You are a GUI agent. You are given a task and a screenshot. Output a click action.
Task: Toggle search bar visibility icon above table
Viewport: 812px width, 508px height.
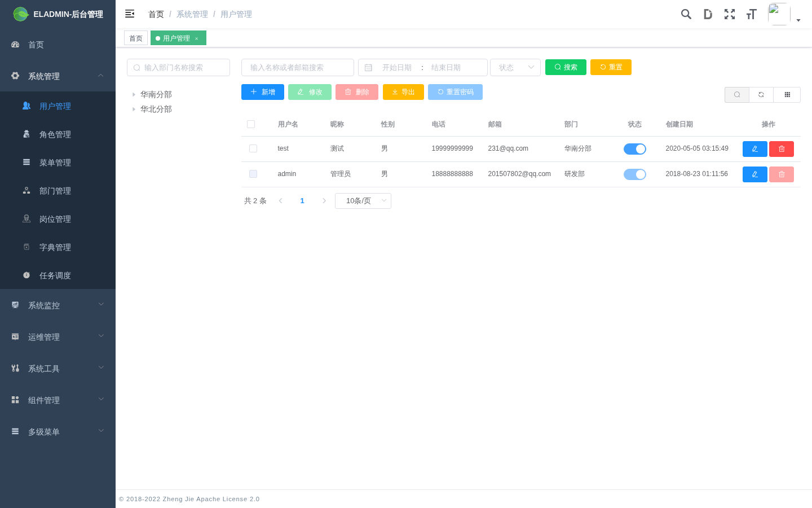point(737,95)
